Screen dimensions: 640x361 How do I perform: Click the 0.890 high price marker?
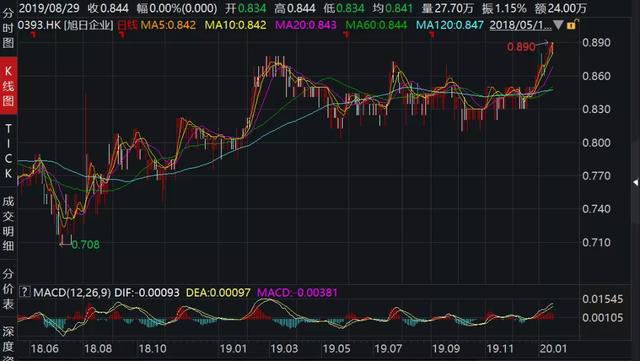tap(521, 47)
